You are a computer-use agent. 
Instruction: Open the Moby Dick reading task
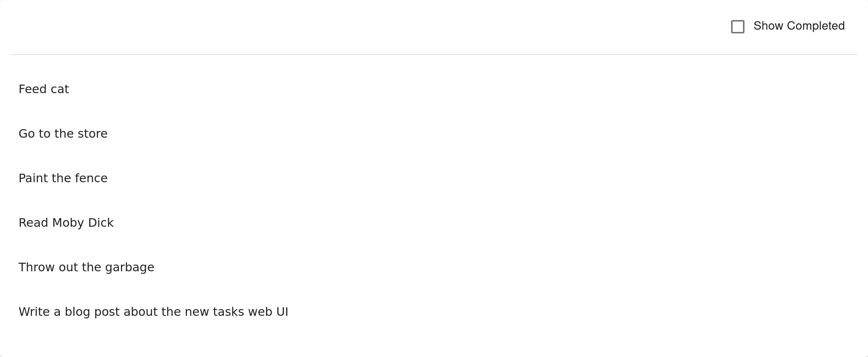click(x=66, y=223)
